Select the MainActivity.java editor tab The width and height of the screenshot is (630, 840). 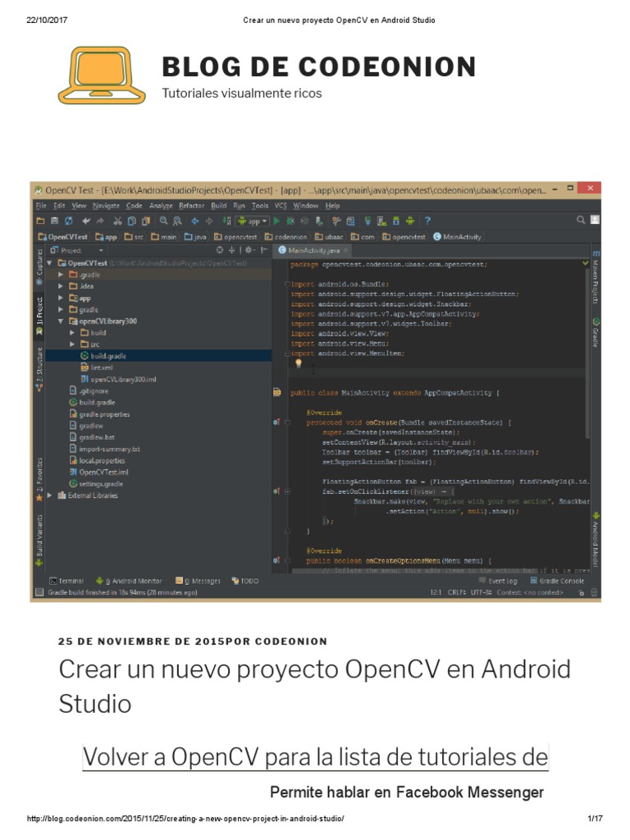click(x=313, y=250)
